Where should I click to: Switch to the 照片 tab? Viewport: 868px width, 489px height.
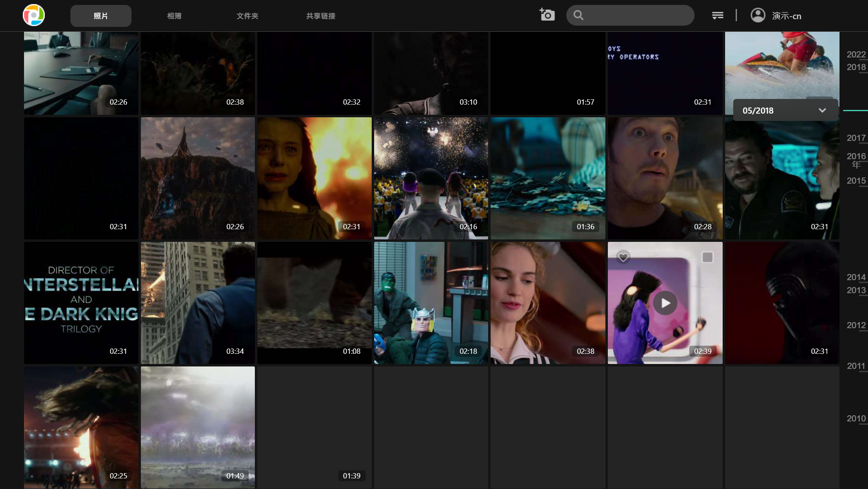coord(101,16)
